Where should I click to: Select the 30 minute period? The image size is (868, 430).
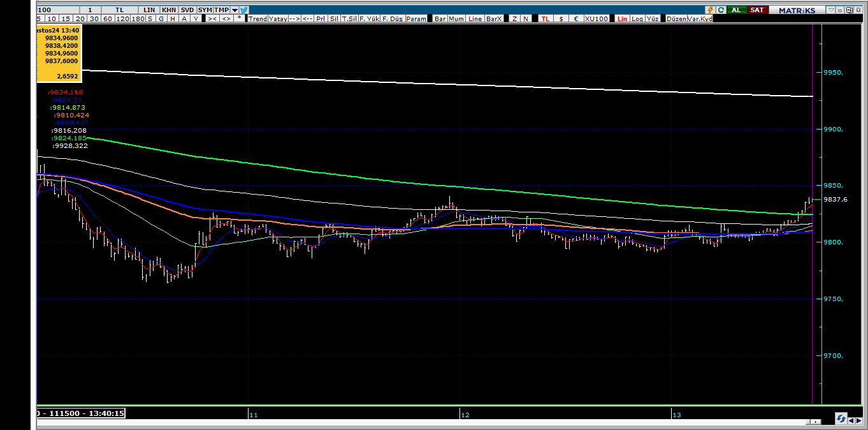coord(94,19)
